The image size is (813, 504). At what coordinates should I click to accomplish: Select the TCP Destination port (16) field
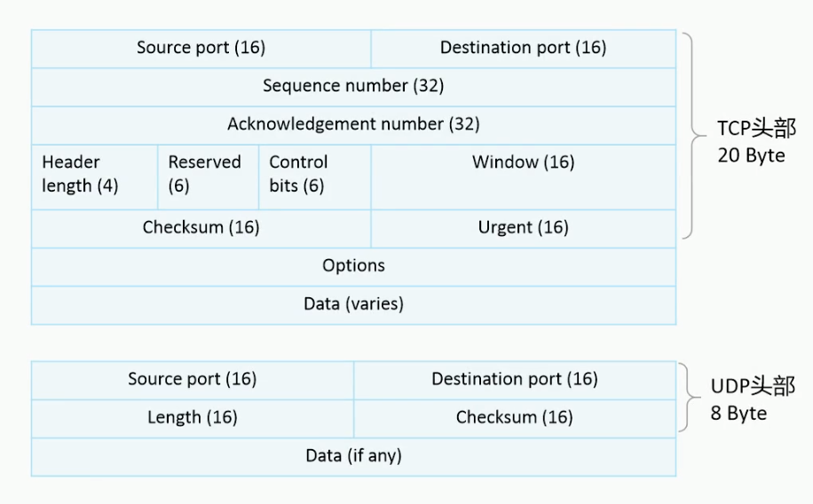tap(524, 49)
